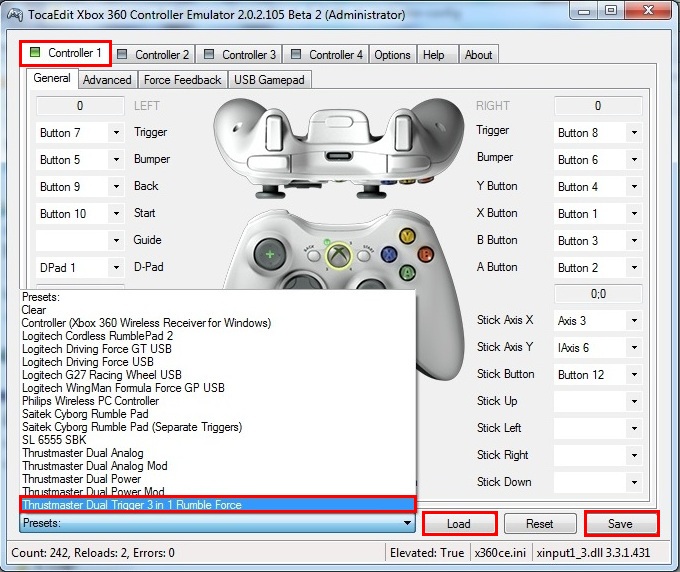Select the Clear preset entry
Image resolution: width=680 pixels, height=572 pixels.
[34, 310]
